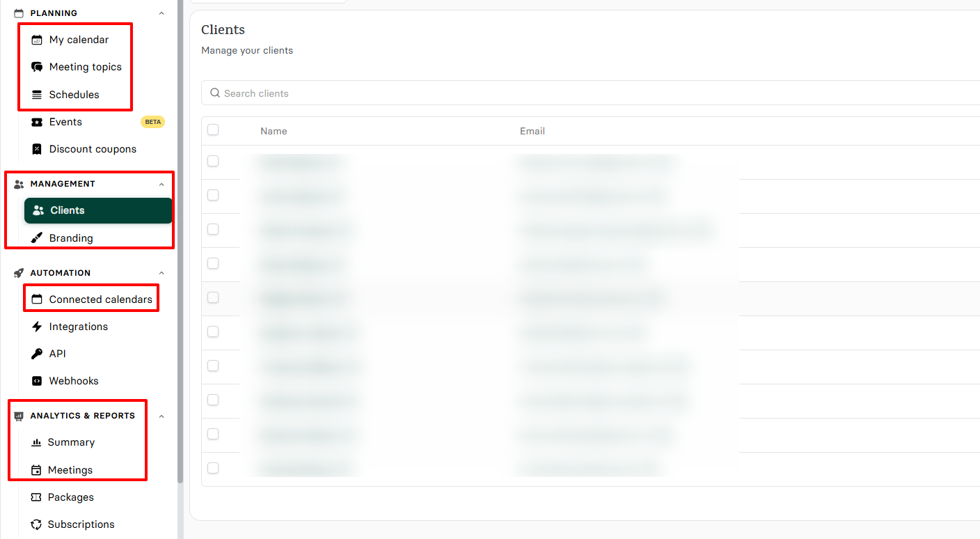Viewport: 980px width, 539px height.
Task: Open Schedules from the sidebar menu
Action: coord(74,95)
